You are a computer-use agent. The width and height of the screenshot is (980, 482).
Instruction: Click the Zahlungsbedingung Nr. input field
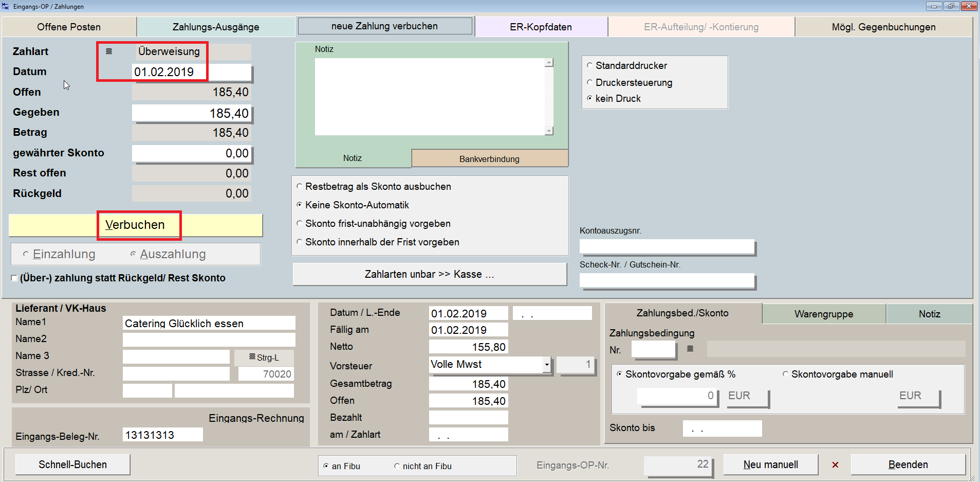click(x=653, y=349)
